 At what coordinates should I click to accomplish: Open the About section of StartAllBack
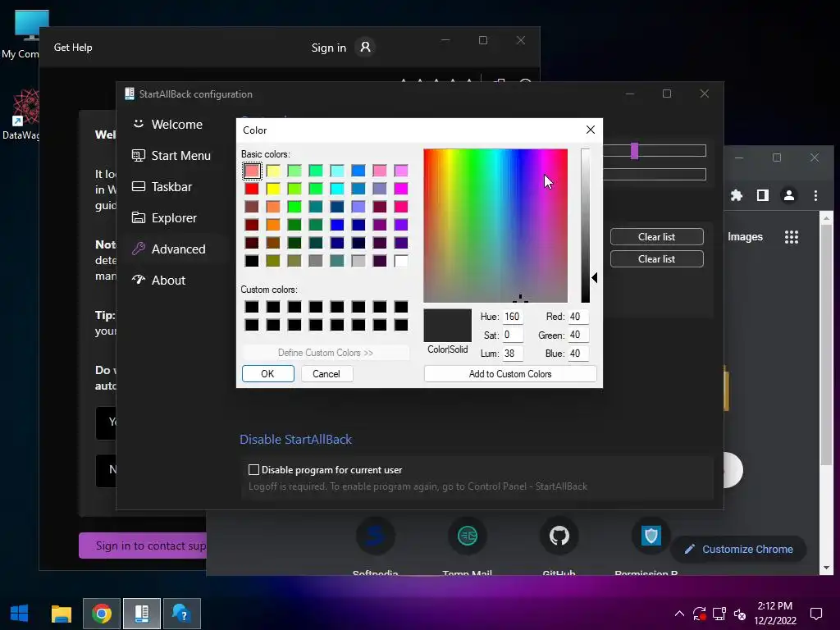click(x=159, y=281)
